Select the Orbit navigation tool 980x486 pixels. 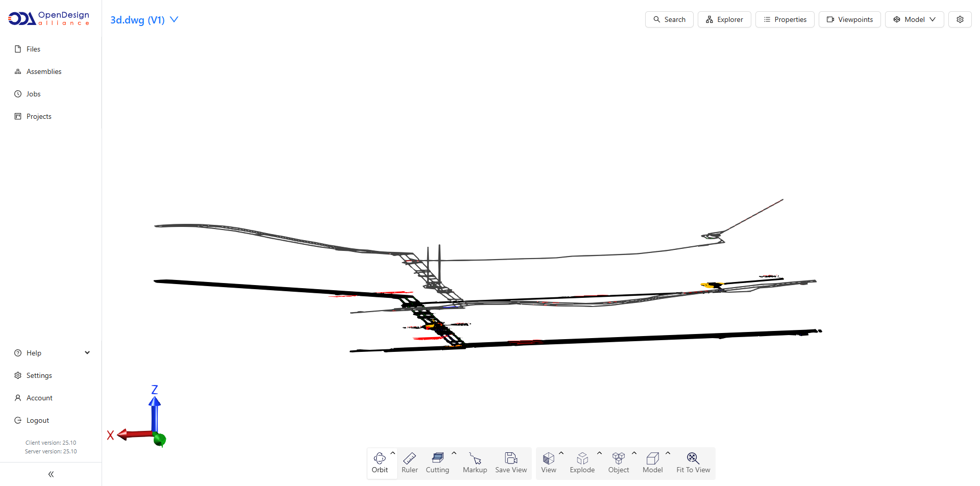[x=380, y=463]
